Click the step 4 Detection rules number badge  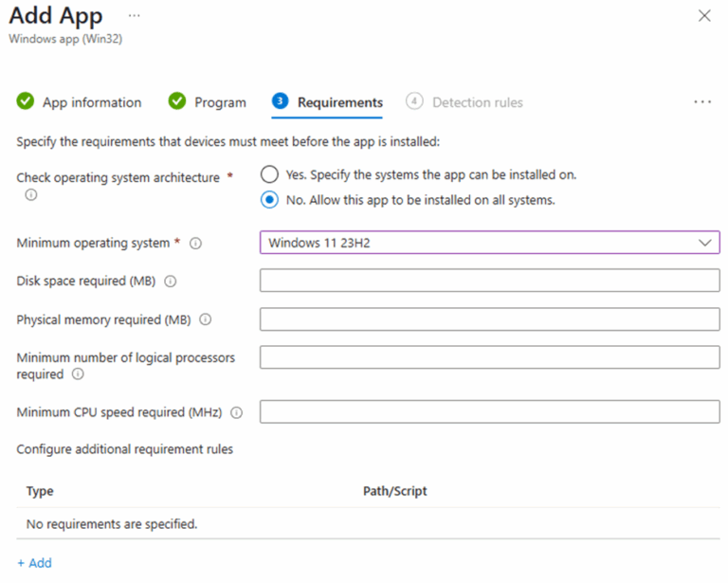414,100
